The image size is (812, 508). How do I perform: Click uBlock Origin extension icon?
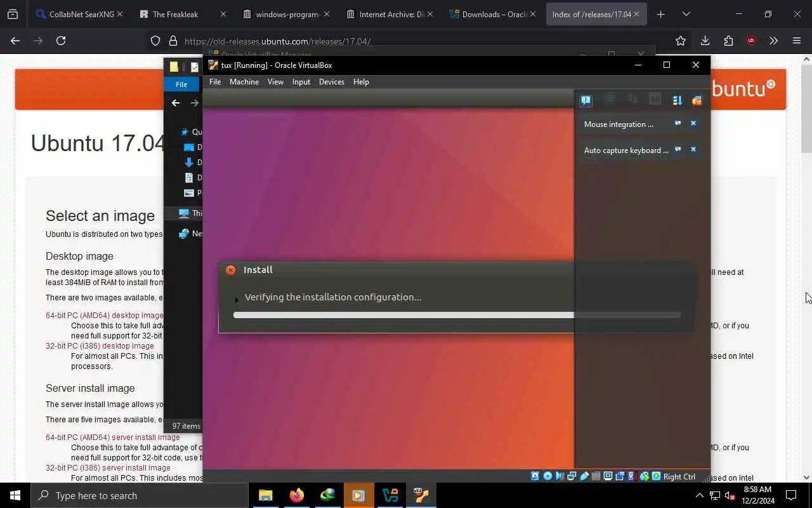coord(751,41)
